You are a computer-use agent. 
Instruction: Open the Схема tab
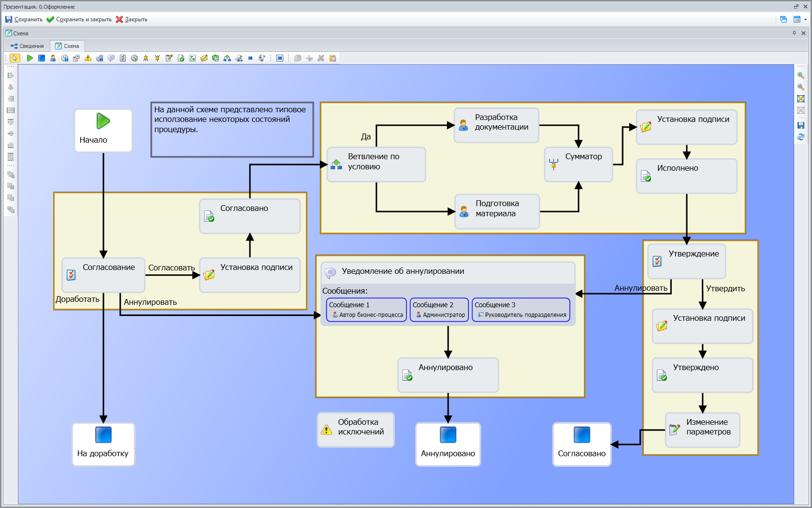67,46
